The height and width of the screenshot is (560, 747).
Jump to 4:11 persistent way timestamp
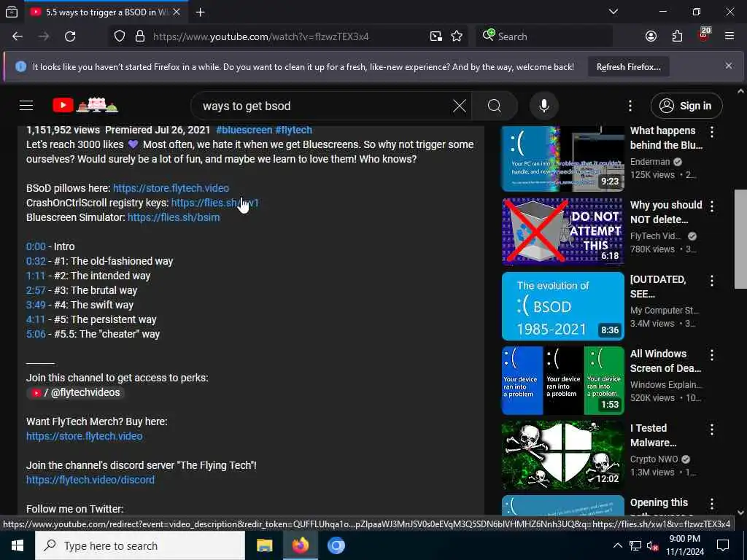pos(35,319)
